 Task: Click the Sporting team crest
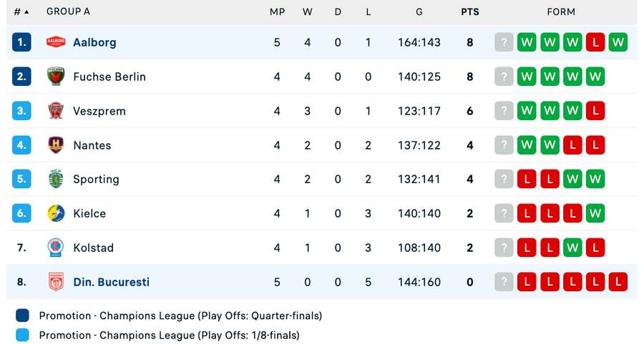point(56,179)
